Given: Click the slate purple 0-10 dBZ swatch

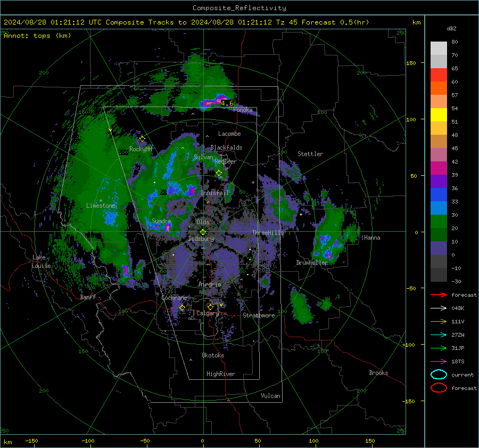Looking at the screenshot, I should (439, 248).
